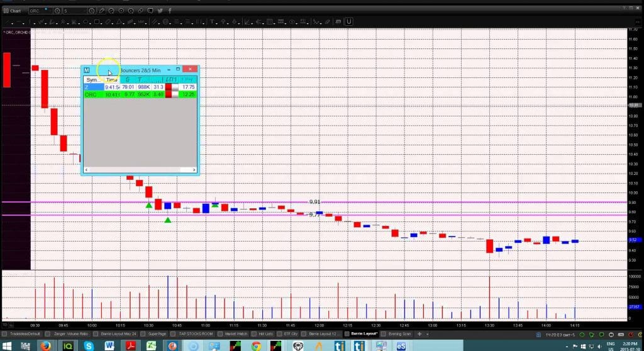The width and height of the screenshot is (644, 351).
Task: Switch to Market Watch layout tab
Action: (236, 334)
